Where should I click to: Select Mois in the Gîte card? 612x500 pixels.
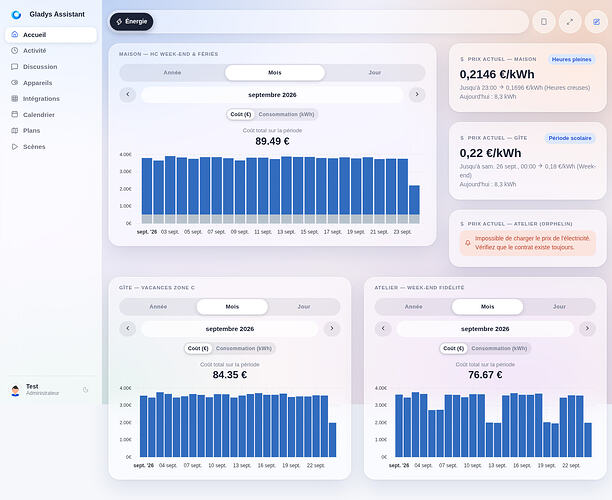click(x=232, y=307)
